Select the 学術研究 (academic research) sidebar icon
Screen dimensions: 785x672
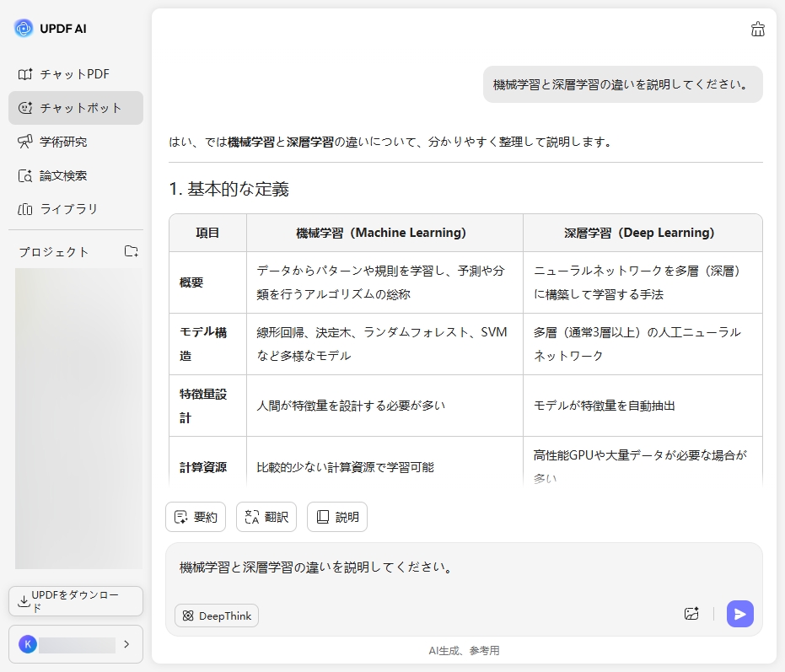pos(27,142)
